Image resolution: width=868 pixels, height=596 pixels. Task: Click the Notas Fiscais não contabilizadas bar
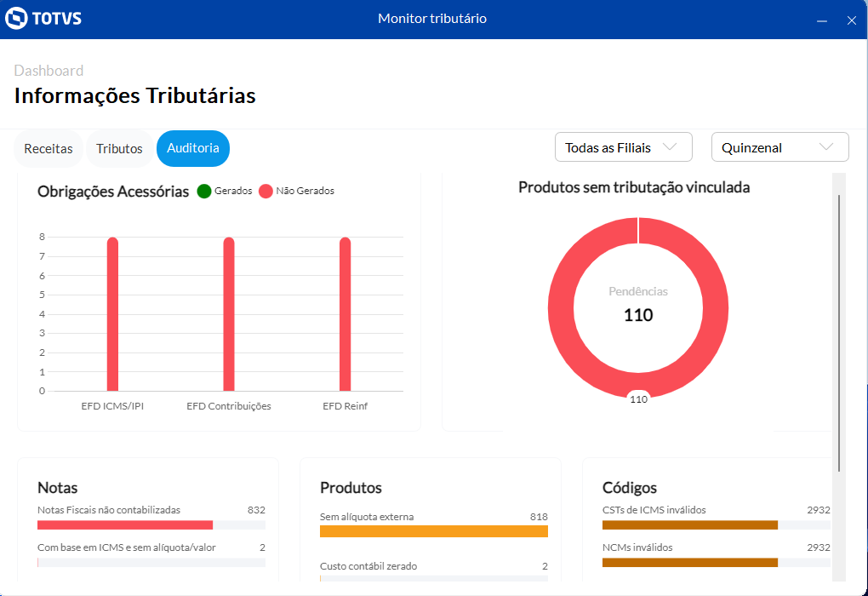[125, 525]
